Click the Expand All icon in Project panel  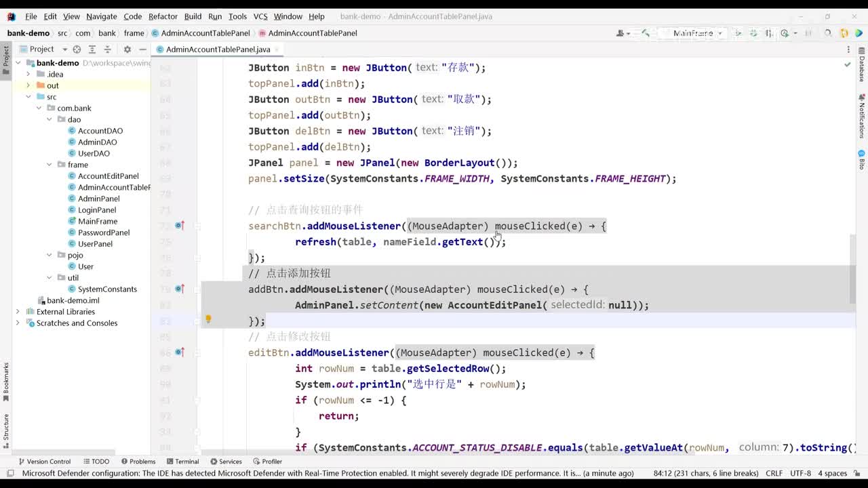click(92, 49)
